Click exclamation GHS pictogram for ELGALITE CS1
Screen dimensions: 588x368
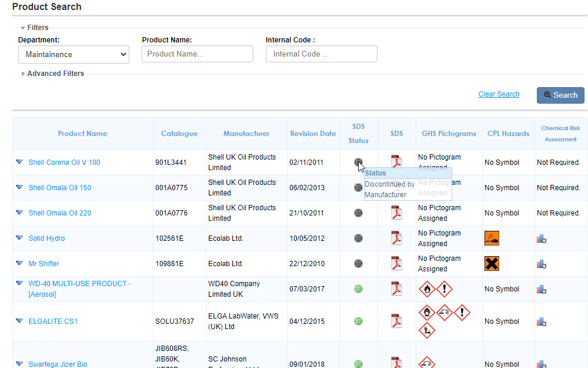(x=462, y=313)
